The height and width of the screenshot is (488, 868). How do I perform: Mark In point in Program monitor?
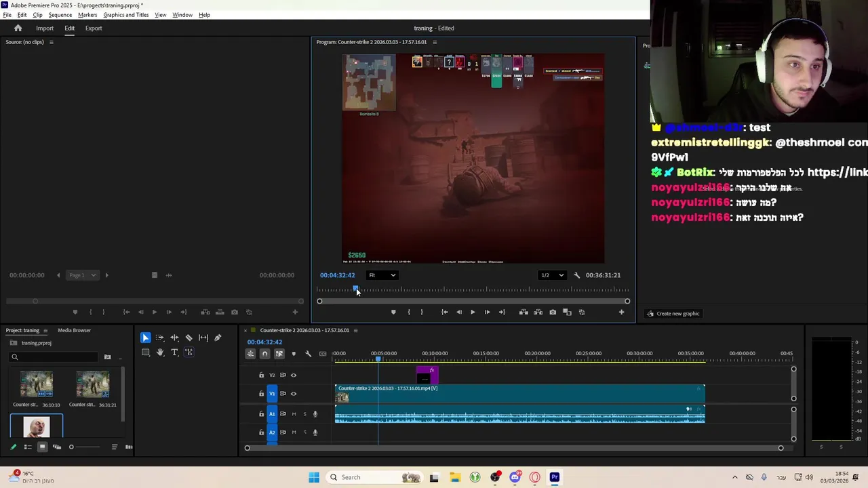coord(408,312)
